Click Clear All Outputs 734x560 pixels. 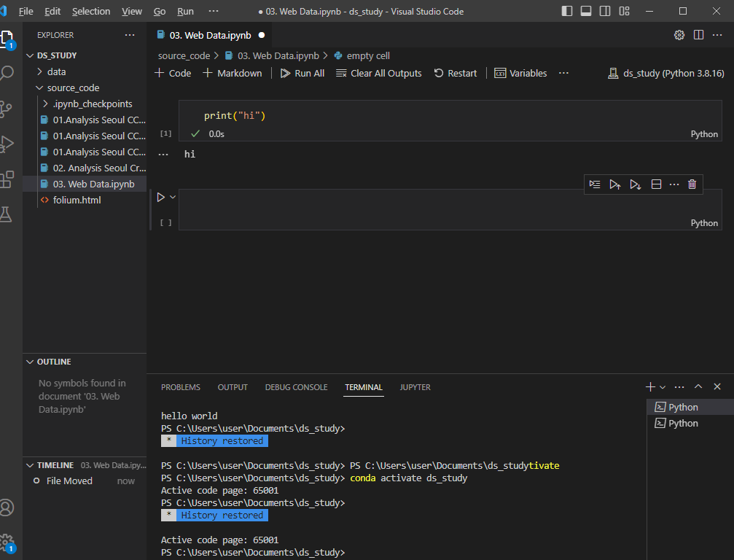coord(379,73)
